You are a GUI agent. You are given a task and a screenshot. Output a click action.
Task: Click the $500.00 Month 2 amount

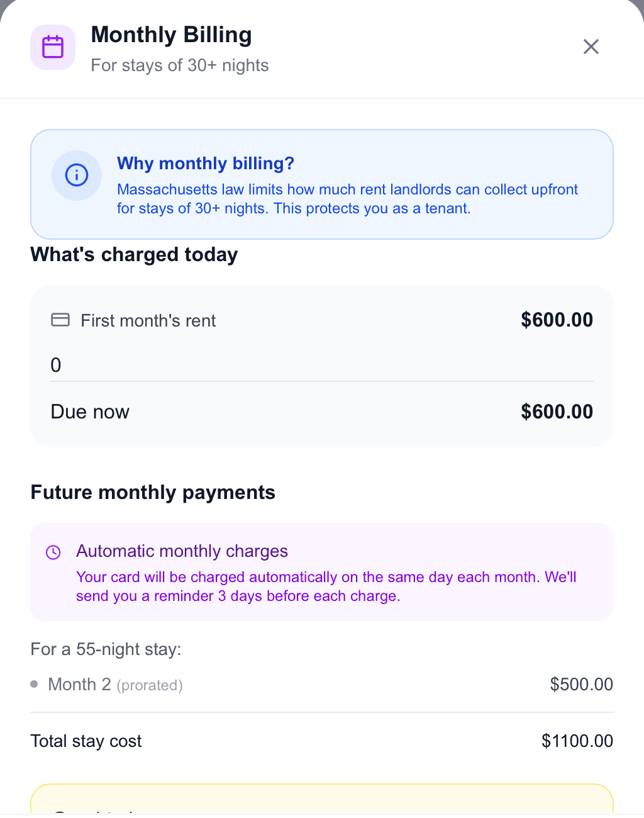click(x=581, y=685)
